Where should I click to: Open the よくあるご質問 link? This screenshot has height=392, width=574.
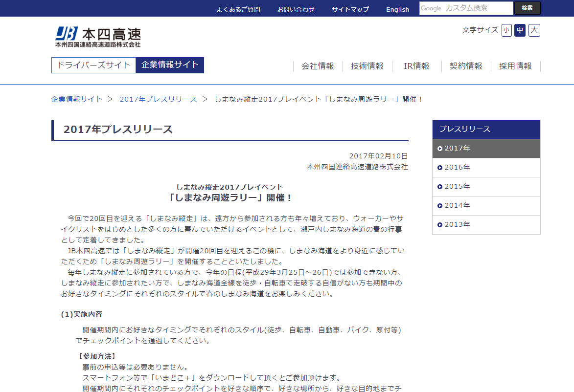point(238,9)
